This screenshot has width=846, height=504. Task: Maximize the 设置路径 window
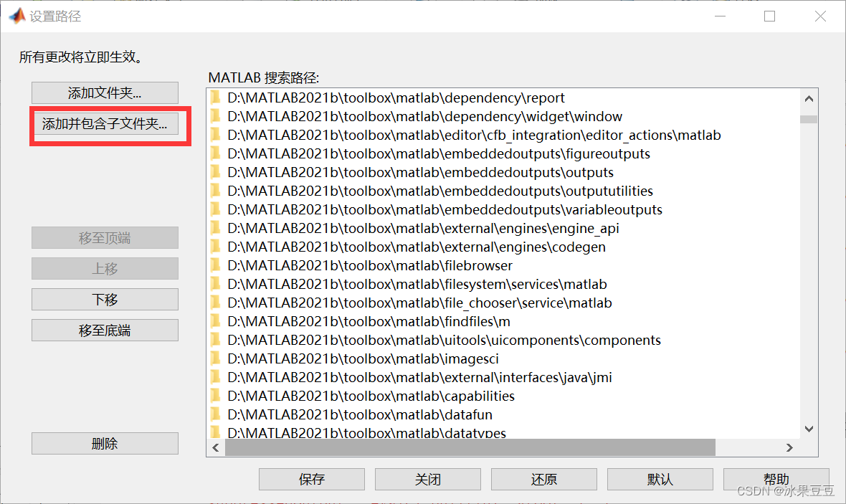[770, 16]
